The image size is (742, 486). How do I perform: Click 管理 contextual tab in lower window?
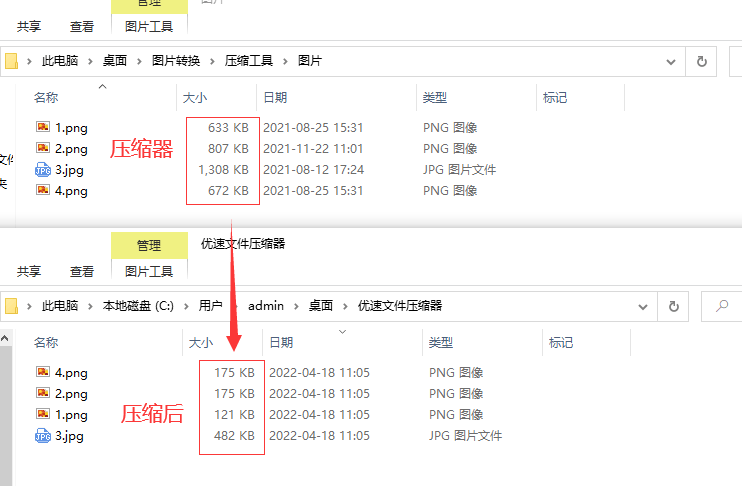(x=149, y=246)
